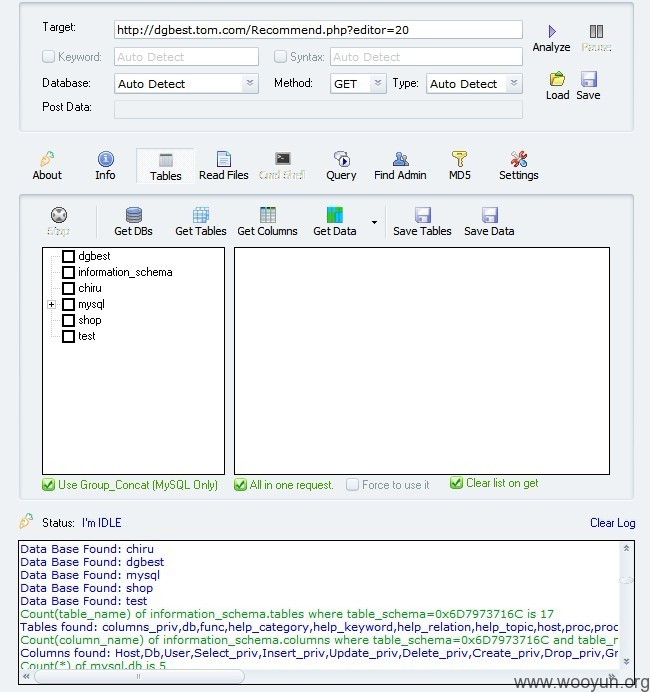Select the dgbest tree label
The image size is (650, 692).
[94, 256]
